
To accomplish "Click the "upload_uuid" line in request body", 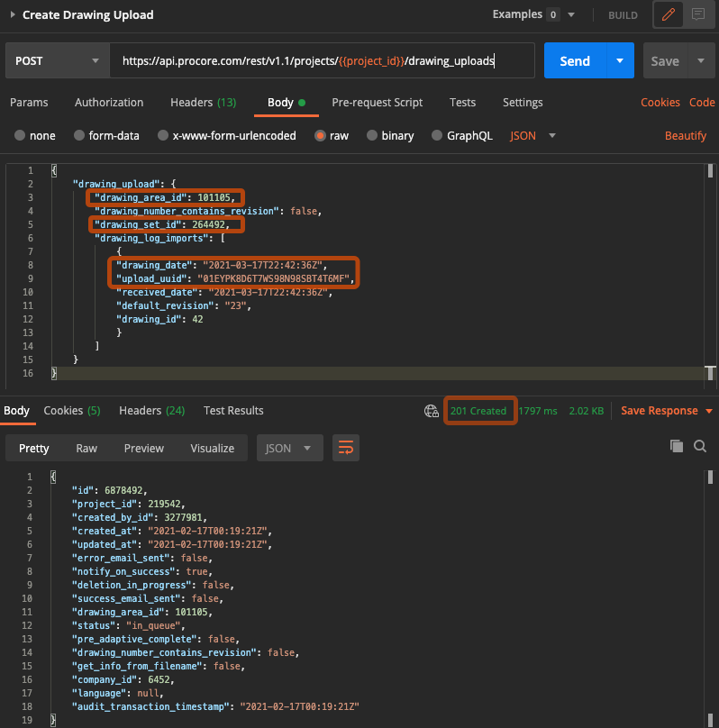I will 235,278.
